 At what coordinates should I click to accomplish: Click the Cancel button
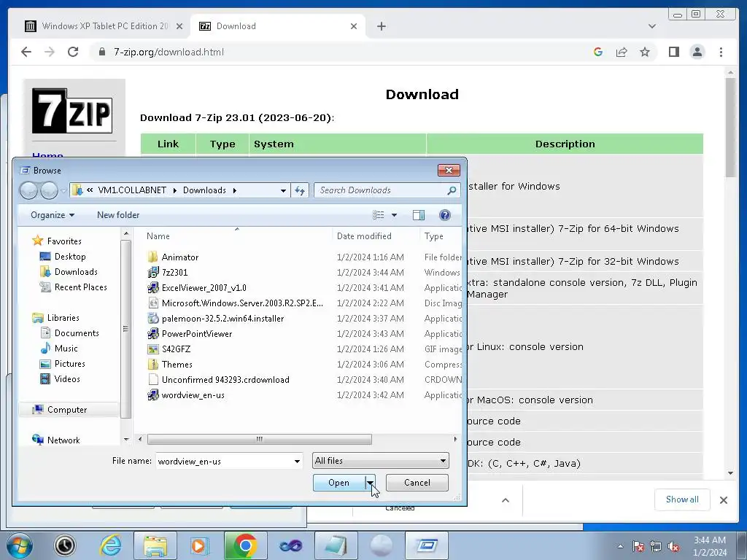[417, 483]
